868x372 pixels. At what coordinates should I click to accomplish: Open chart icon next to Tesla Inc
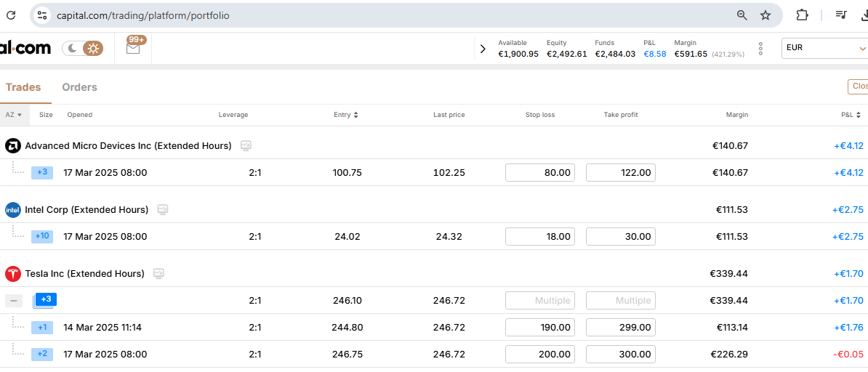point(158,274)
